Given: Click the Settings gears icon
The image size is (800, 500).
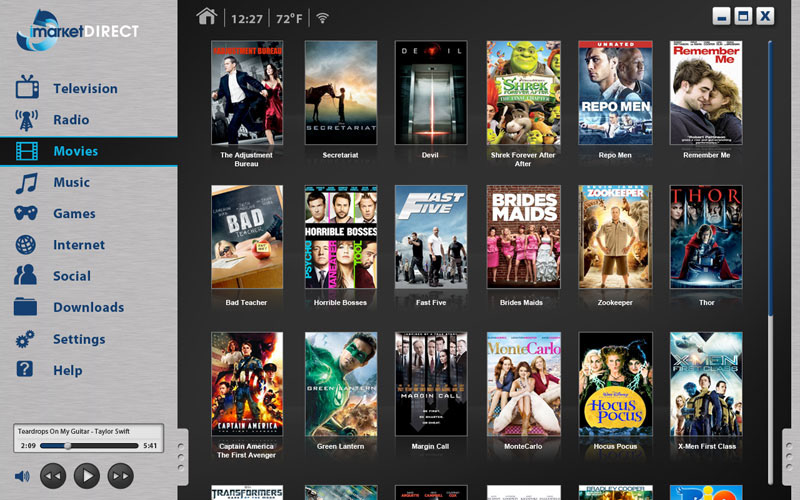Looking at the screenshot, I should (25, 339).
